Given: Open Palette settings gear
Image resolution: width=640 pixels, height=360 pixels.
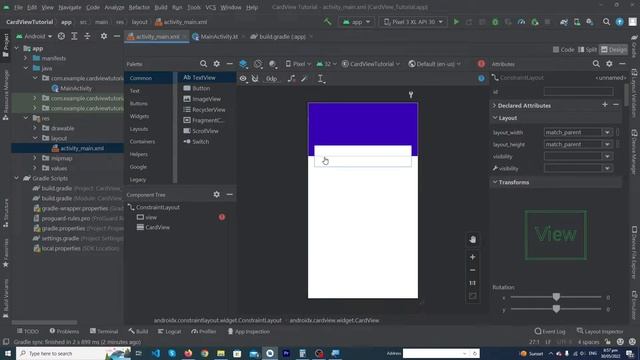Looking at the screenshot, I should coord(216,64).
